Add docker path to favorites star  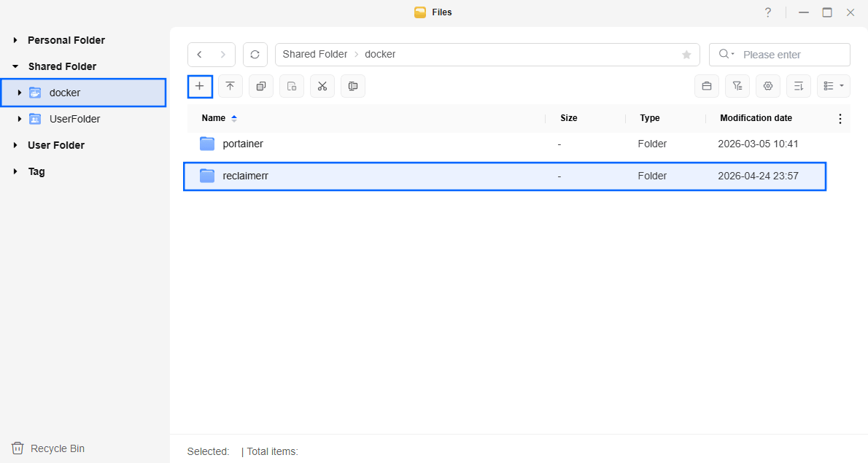tap(686, 55)
